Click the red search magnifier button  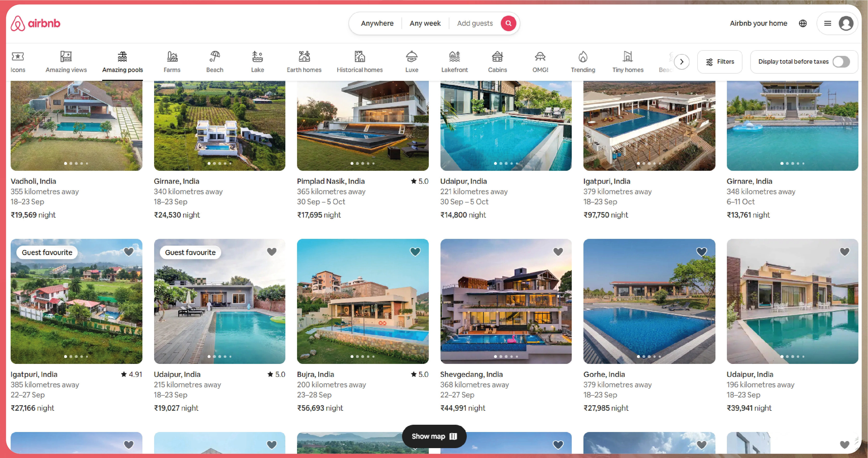508,23
